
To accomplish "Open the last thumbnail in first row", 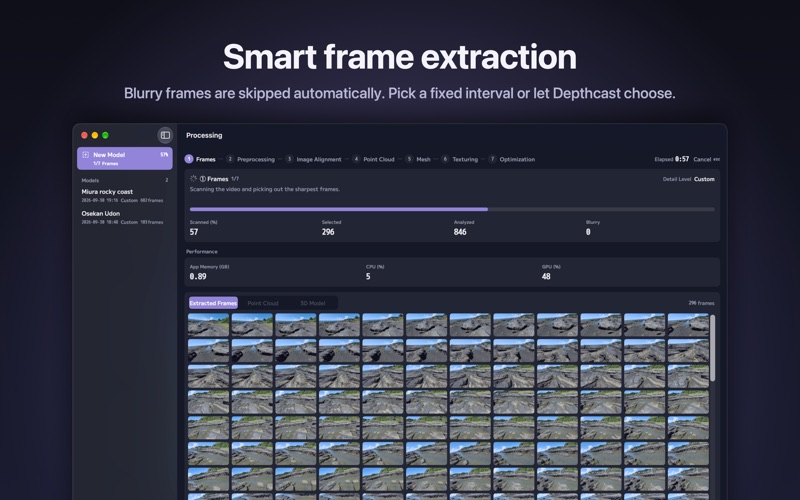I will 688,324.
